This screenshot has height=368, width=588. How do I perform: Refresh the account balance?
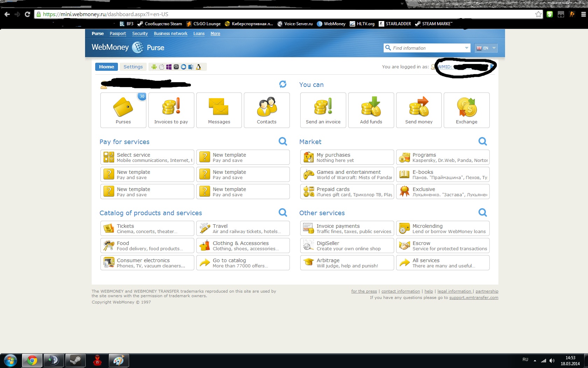pos(283,84)
